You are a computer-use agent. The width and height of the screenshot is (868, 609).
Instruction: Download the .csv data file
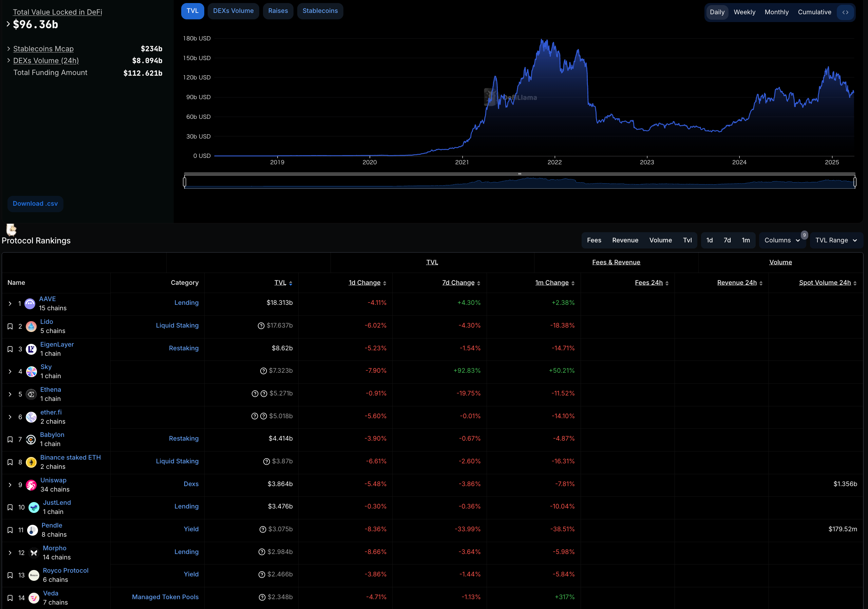tap(35, 203)
